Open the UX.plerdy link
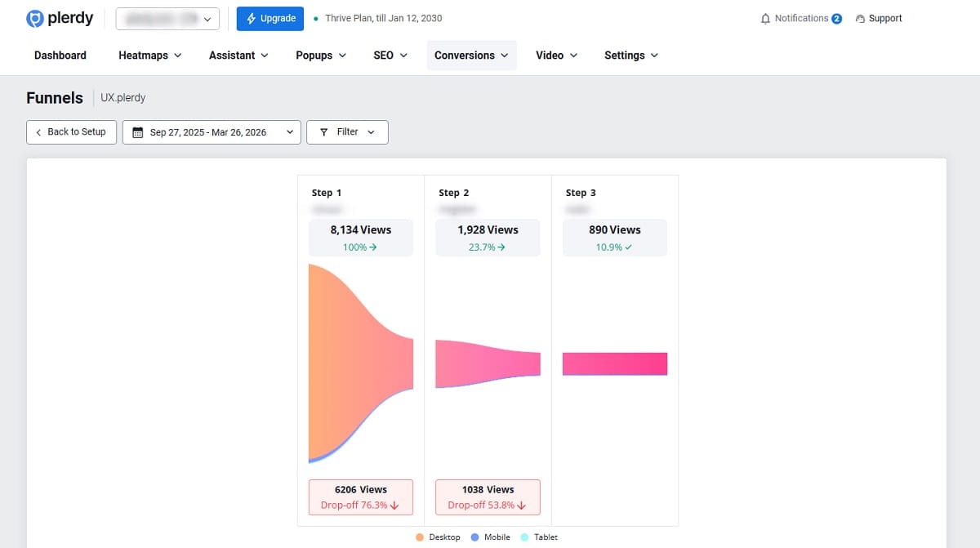 (123, 97)
